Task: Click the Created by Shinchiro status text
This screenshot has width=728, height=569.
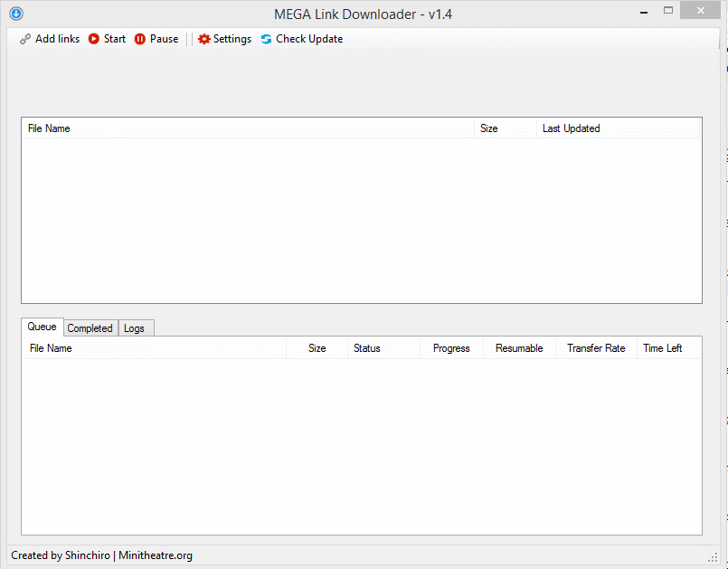Action: click(101, 555)
